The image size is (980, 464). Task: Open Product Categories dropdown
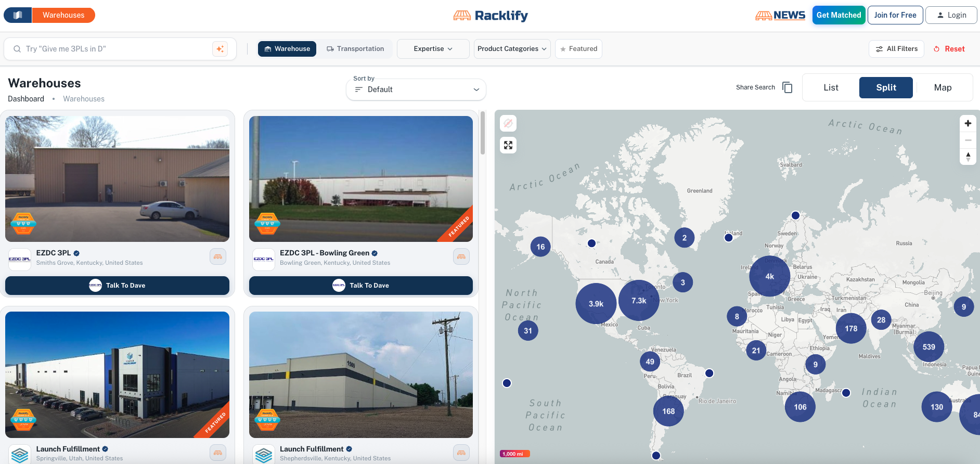[x=512, y=49]
